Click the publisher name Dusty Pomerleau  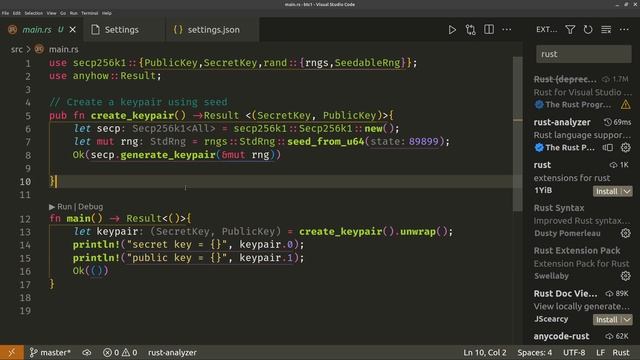(567, 233)
